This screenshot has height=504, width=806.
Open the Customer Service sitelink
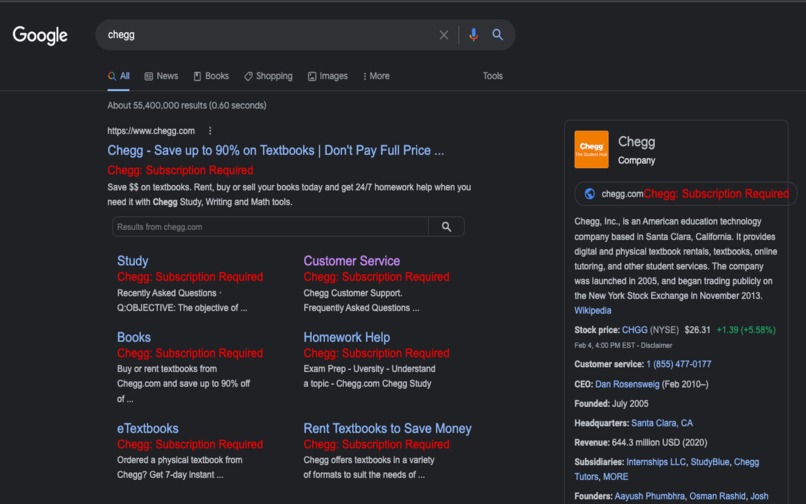point(352,261)
